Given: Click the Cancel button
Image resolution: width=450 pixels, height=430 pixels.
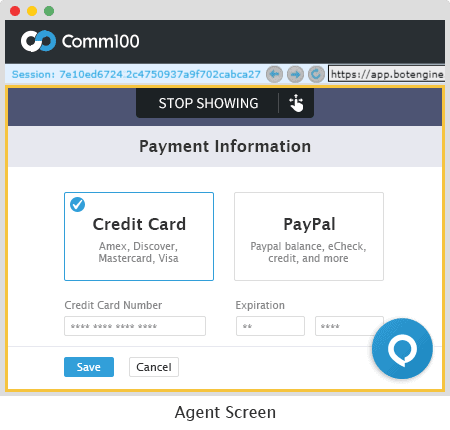Looking at the screenshot, I should [154, 367].
